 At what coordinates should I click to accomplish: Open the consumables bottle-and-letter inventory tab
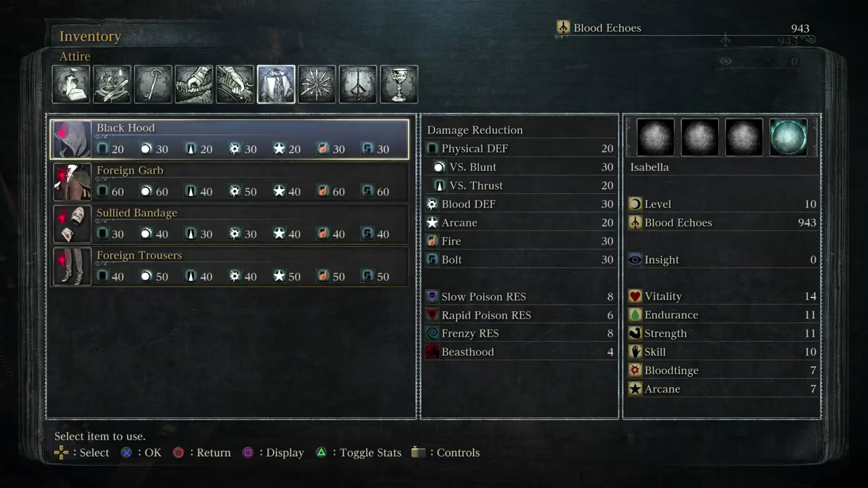(x=71, y=84)
